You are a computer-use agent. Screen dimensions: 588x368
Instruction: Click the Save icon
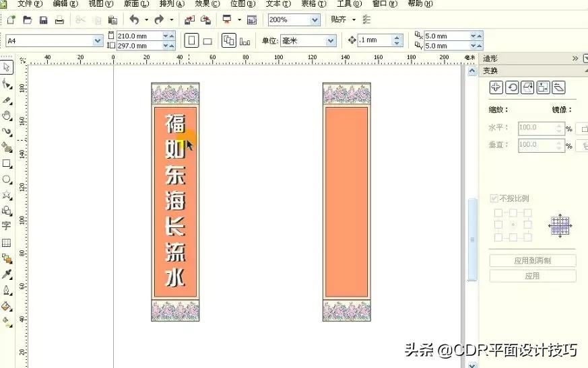pos(44,20)
